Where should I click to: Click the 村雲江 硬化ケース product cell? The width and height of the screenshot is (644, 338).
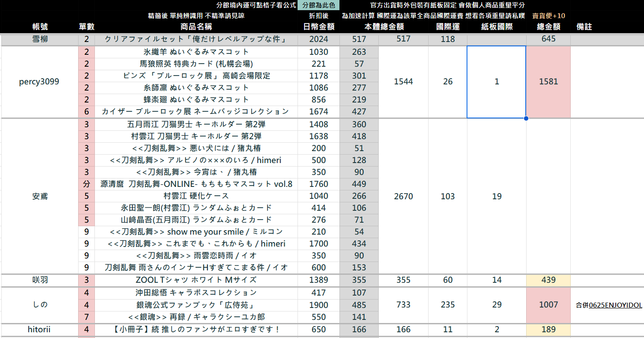pos(196,196)
